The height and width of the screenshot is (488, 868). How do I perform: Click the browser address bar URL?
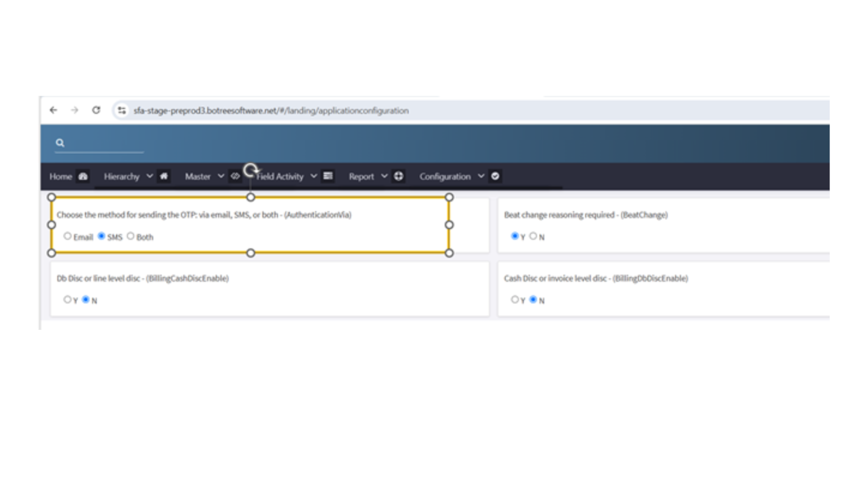pyautogui.click(x=271, y=111)
